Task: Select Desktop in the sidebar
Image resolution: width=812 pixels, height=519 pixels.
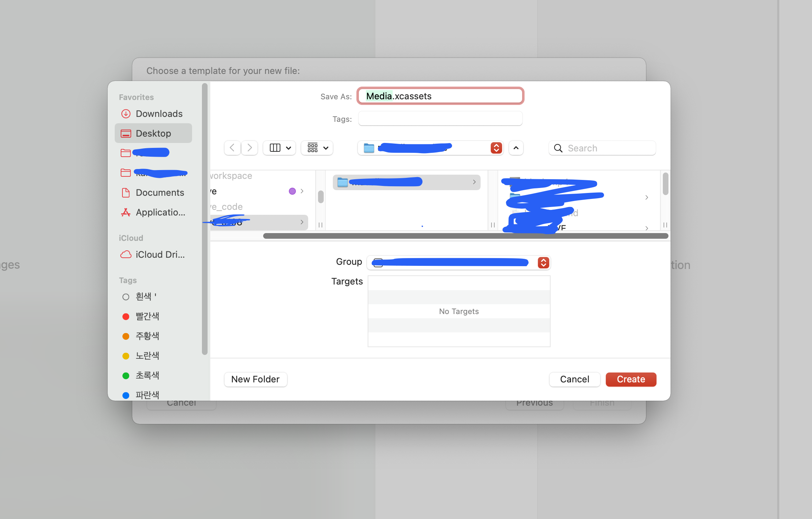Action: click(x=153, y=133)
